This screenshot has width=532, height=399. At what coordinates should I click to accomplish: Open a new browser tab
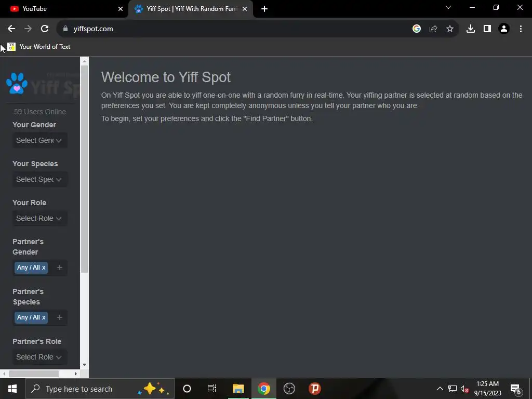pos(264,9)
